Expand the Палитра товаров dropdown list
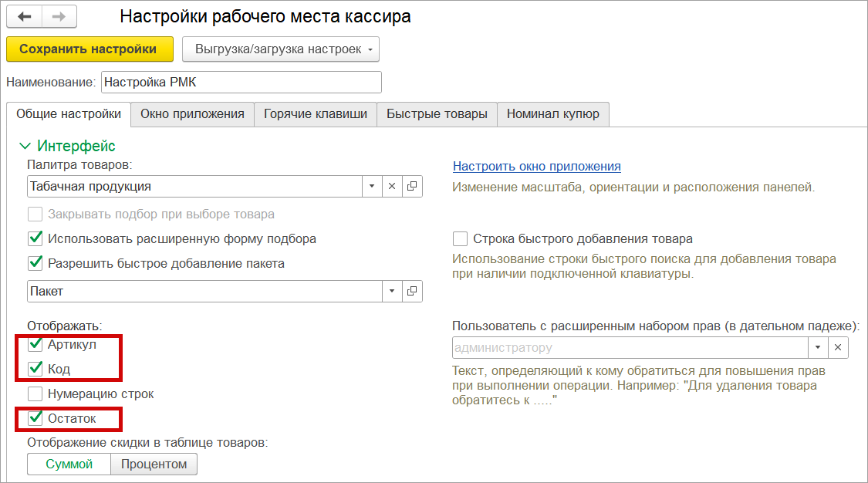Screen dimensions: 868x483 371,186
